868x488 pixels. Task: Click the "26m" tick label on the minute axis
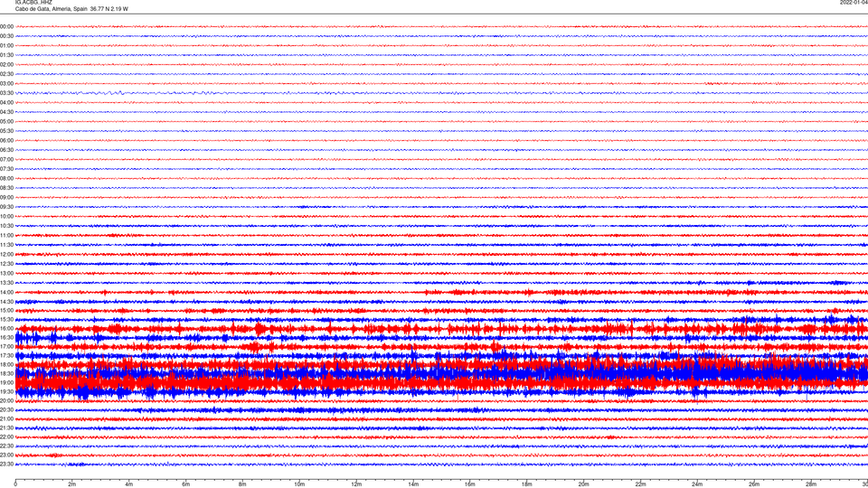(x=754, y=484)
